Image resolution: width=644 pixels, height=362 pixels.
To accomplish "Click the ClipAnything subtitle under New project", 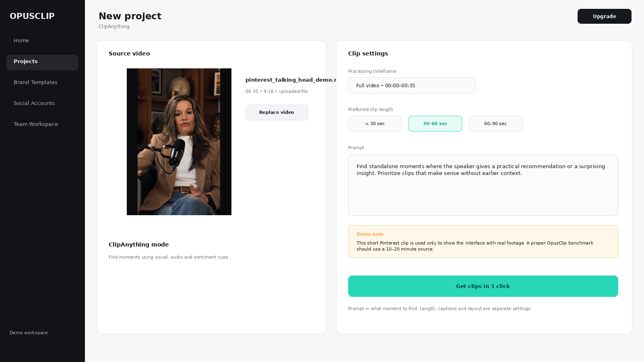I will tap(114, 27).
